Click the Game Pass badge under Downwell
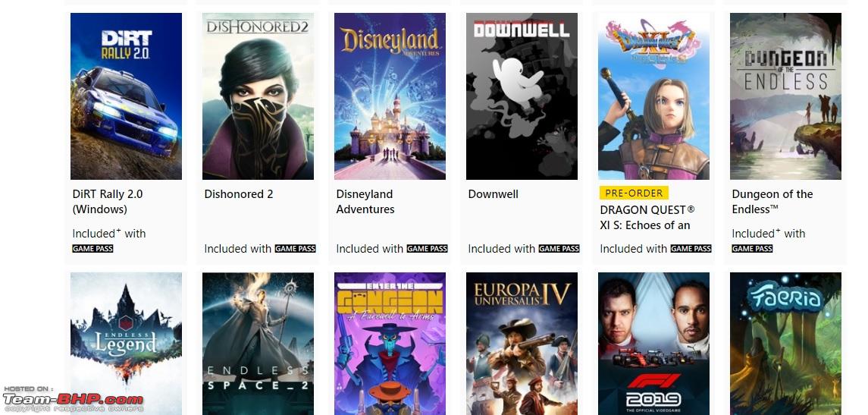868x415 pixels. [x=559, y=249]
